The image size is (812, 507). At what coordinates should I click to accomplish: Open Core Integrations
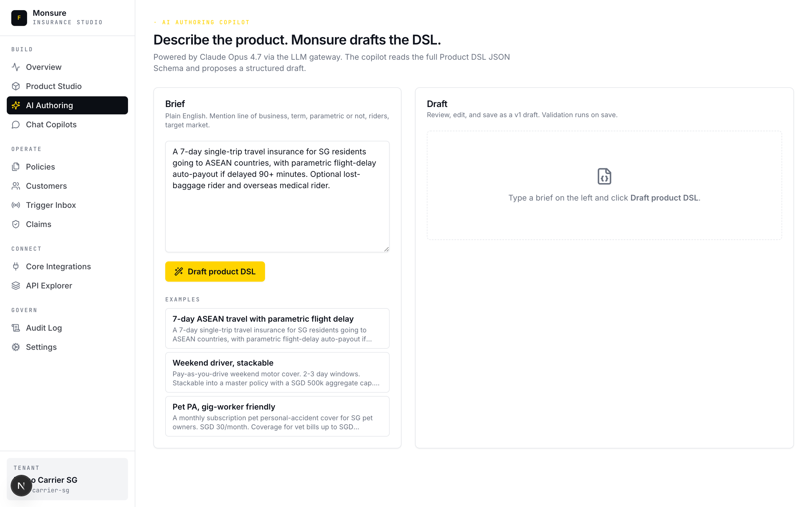coord(58,266)
